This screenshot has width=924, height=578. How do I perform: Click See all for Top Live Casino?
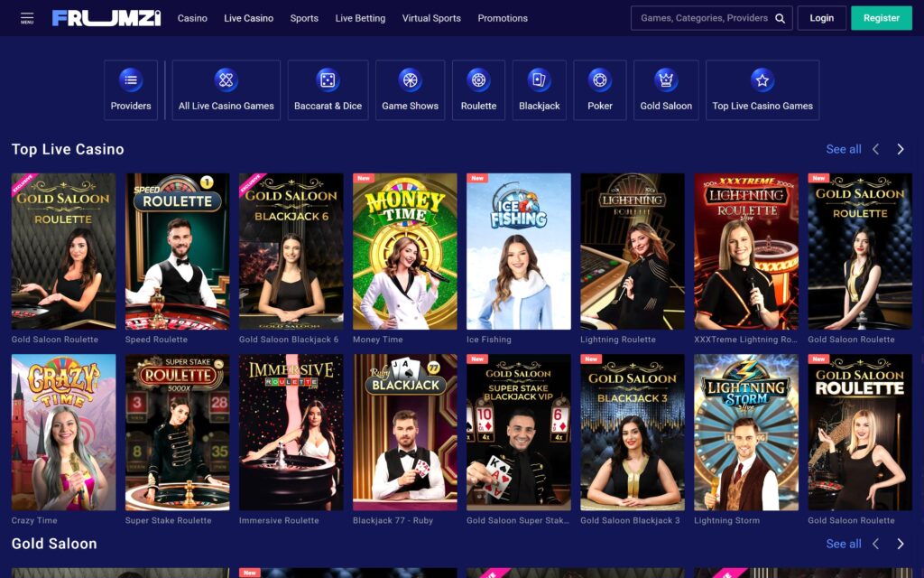point(844,149)
